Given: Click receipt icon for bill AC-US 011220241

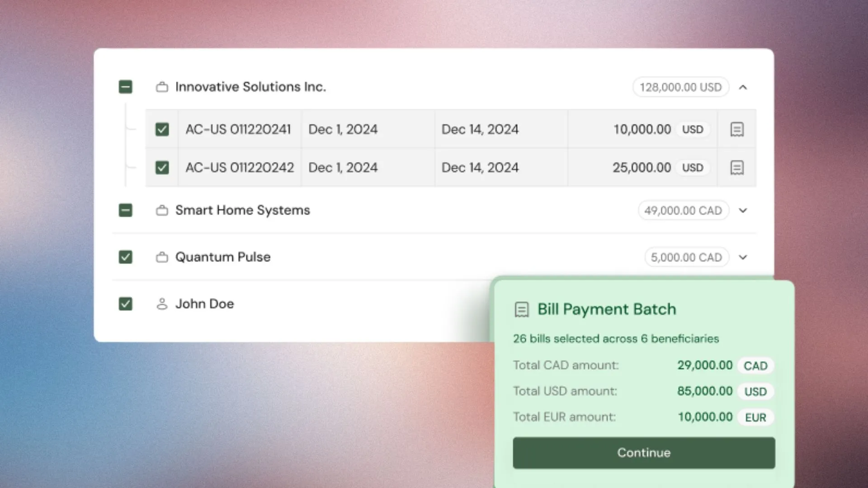Looking at the screenshot, I should click(737, 129).
